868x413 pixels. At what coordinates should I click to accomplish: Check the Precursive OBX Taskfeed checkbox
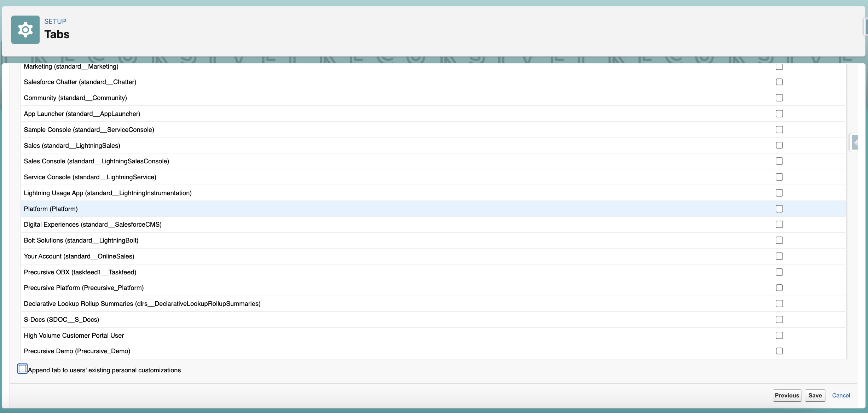(x=779, y=272)
